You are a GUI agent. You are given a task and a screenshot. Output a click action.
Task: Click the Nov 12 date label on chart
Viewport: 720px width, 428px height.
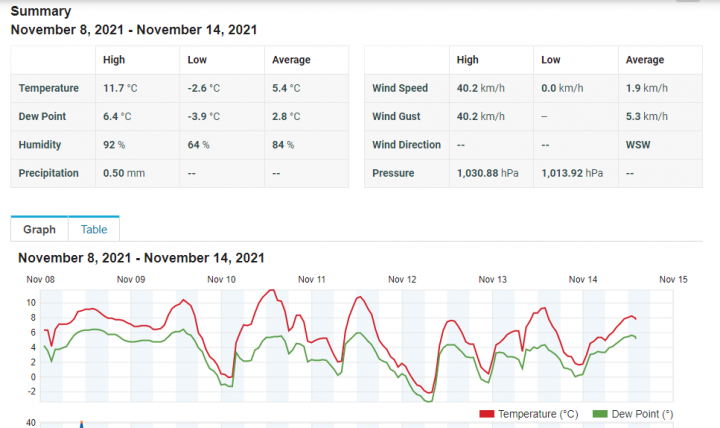(x=402, y=280)
